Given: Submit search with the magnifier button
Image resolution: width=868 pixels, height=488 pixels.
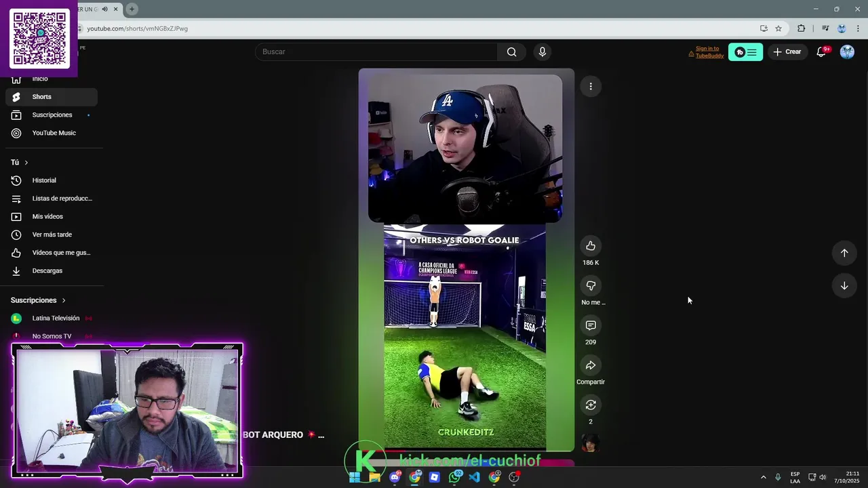Looking at the screenshot, I should click(511, 52).
